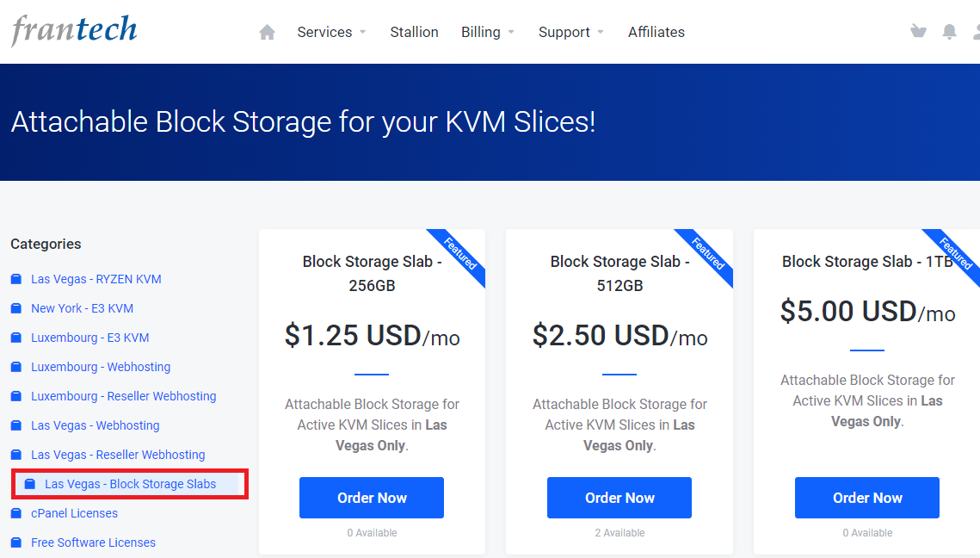This screenshot has height=558, width=980.
Task: Open the Stallion menu item
Action: point(415,32)
